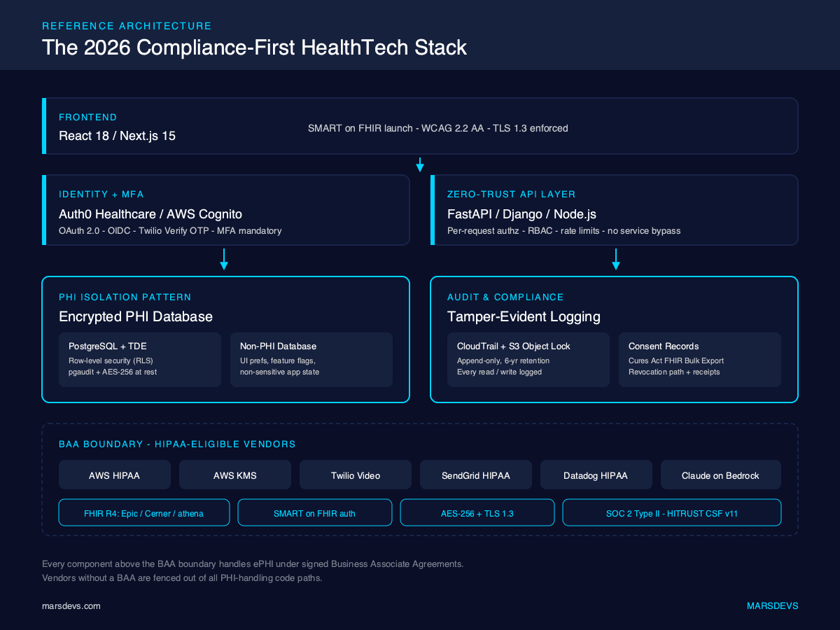The image size is (840, 630).
Task: Click the marsdevs.com link in the footer
Action: pyautogui.click(x=71, y=605)
